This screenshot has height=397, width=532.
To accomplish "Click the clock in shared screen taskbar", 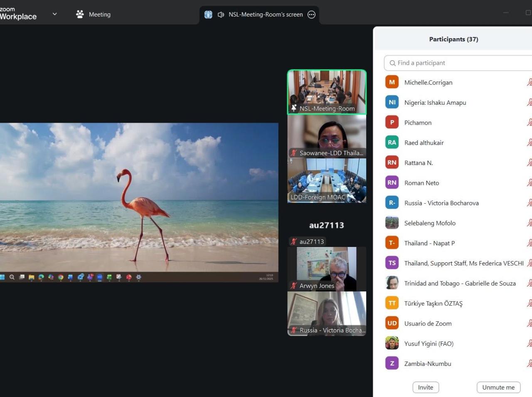I will (x=266, y=277).
